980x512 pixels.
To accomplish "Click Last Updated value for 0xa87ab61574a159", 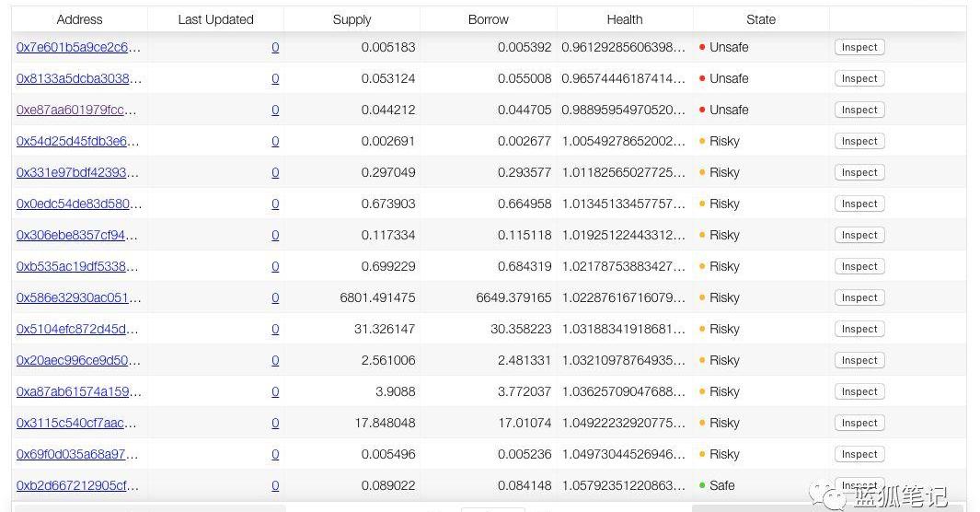I will click(275, 391).
